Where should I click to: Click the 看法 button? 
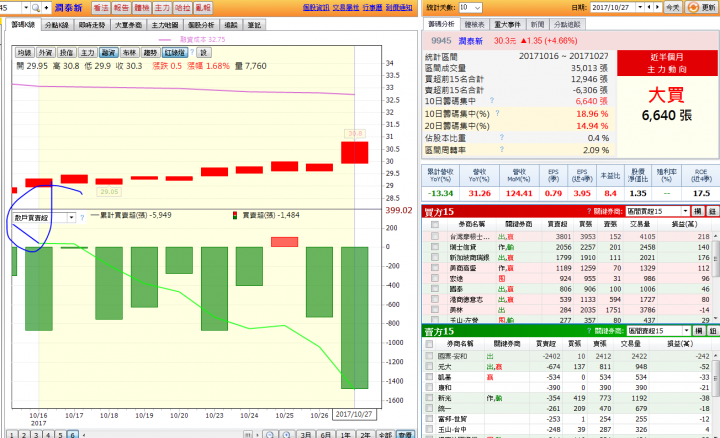101,7
